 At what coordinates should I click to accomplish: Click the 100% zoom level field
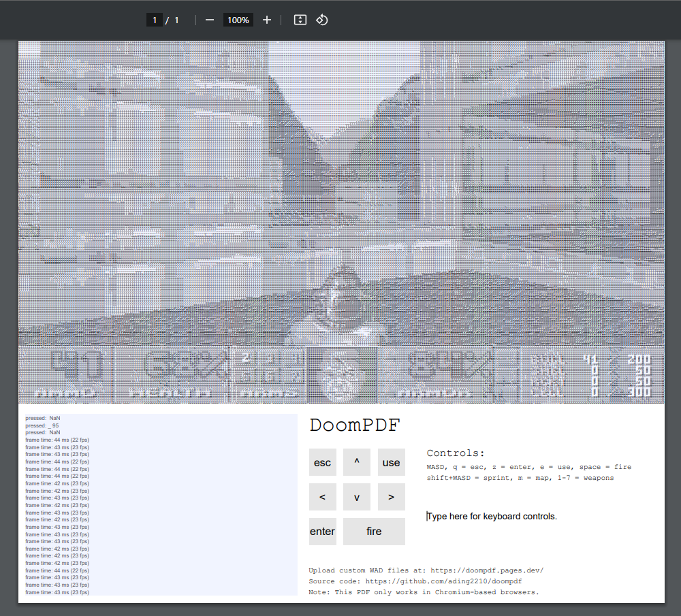click(238, 20)
